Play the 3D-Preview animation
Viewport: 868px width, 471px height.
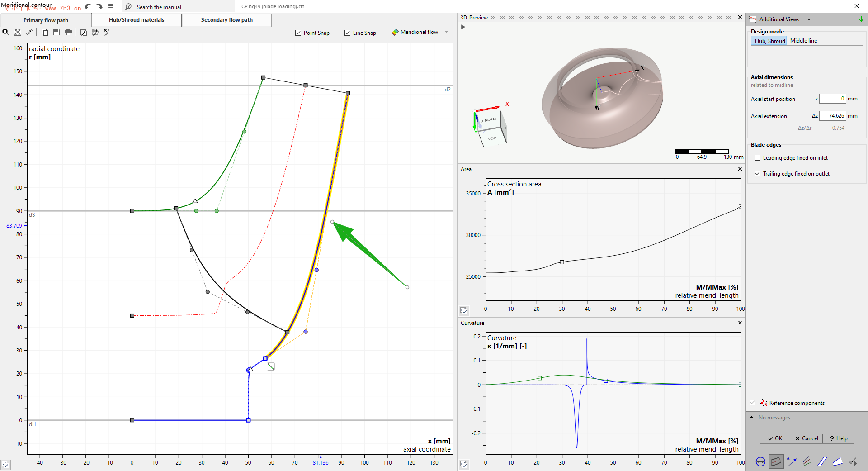click(x=463, y=27)
